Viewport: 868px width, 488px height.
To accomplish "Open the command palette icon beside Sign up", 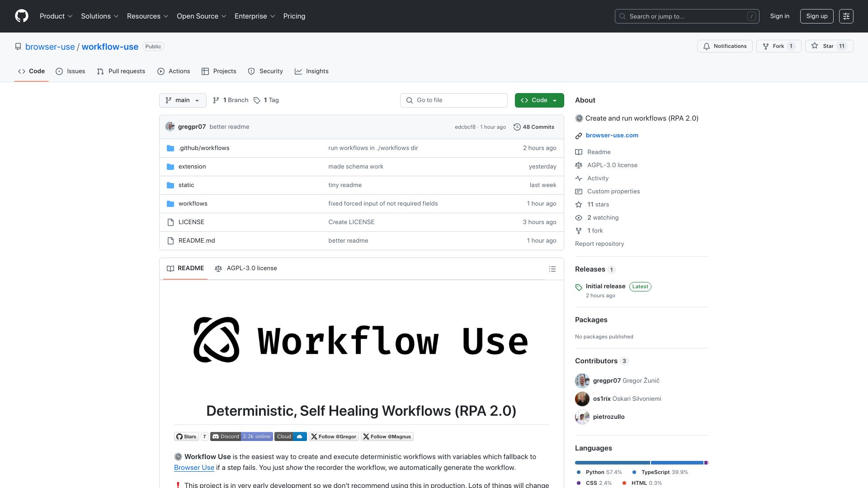I will point(846,16).
